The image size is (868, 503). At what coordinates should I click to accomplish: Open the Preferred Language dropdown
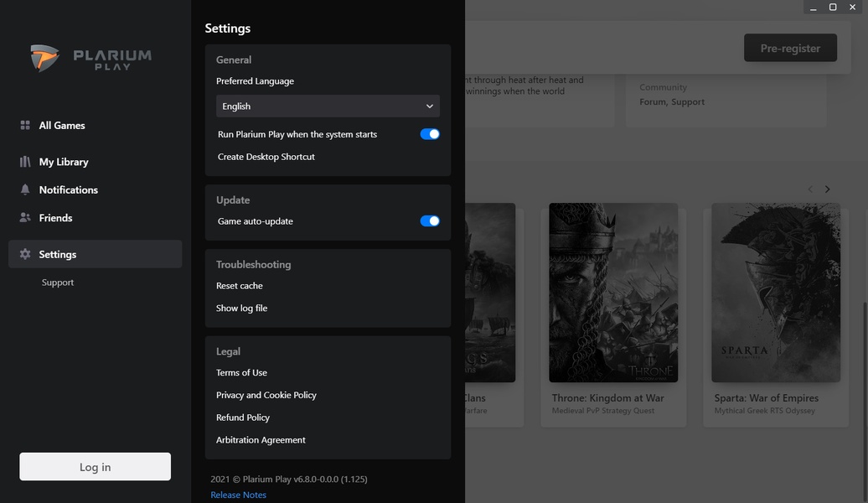pyautogui.click(x=327, y=106)
